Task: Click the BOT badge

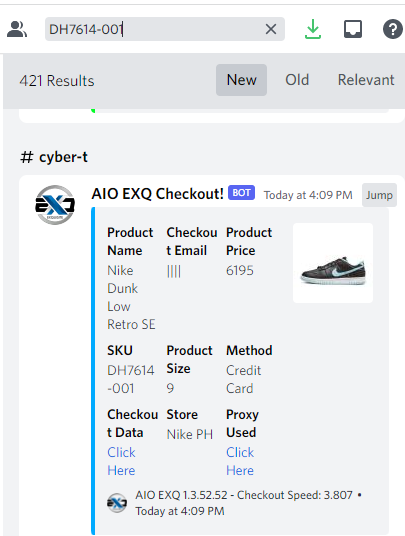Action: (241, 193)
